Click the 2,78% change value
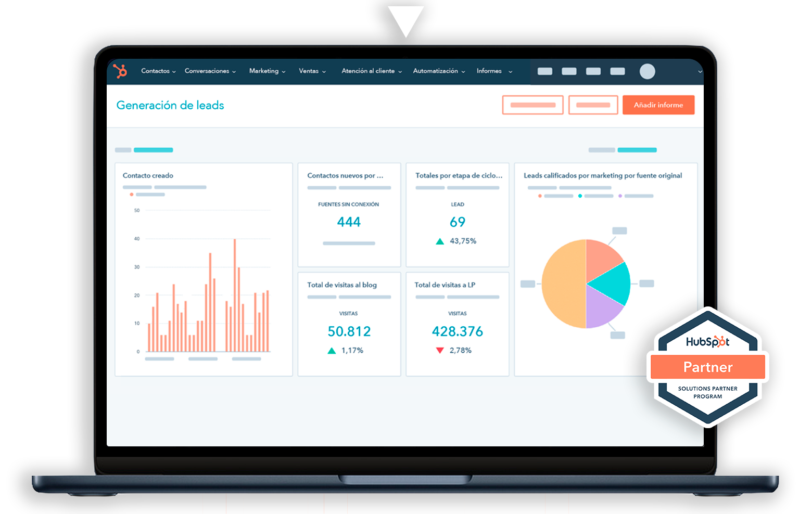The width and height of the screenshot is (812, 514). tap(461, 350)
